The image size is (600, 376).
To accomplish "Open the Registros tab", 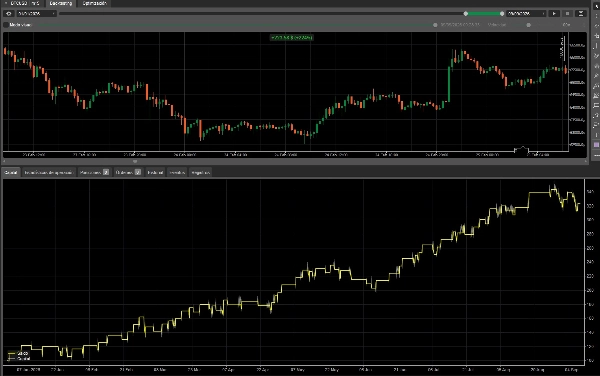I will pos(201,173).
